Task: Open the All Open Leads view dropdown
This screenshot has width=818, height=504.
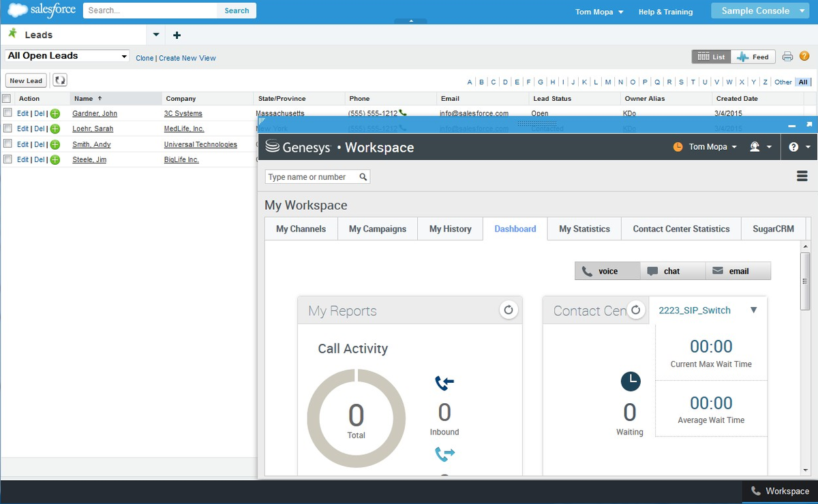Action: 67,56
